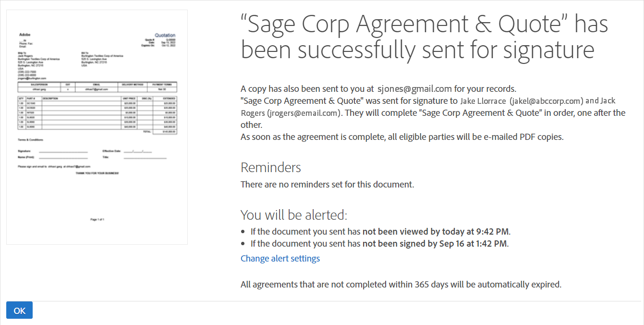Image resolution: width=644 pixels, height=325 pixels.
Task: Click the signer name Jake Llorrace
Action: (x=483, y=101)
